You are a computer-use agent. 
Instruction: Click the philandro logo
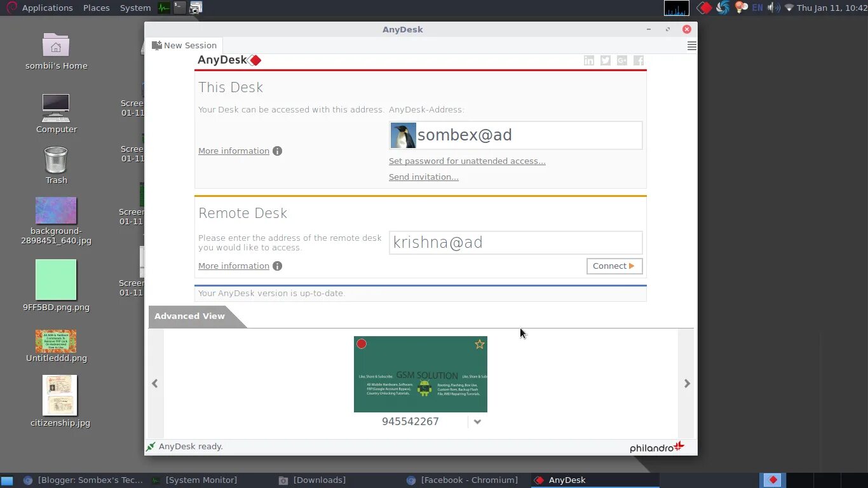(x=657, y=447)
